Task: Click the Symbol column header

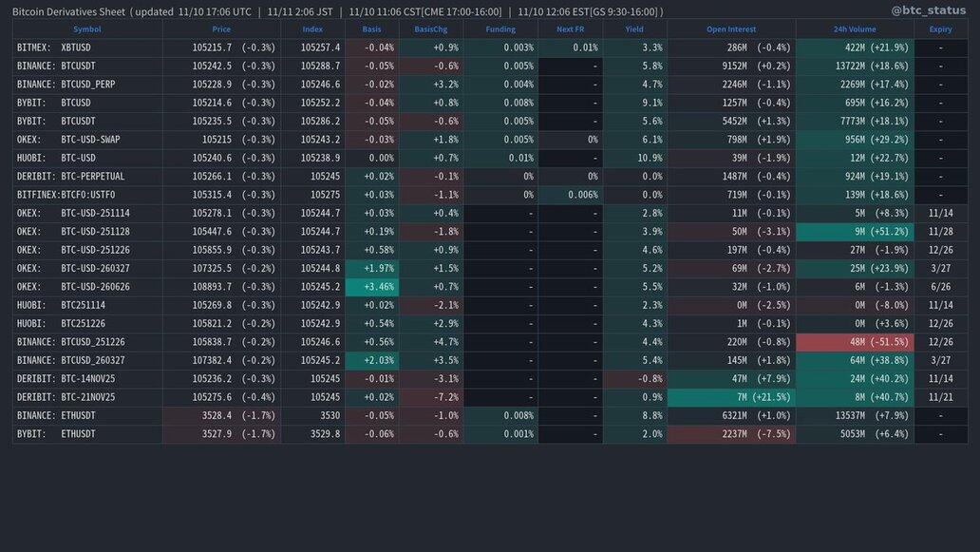Action: [x=86, y=29]
